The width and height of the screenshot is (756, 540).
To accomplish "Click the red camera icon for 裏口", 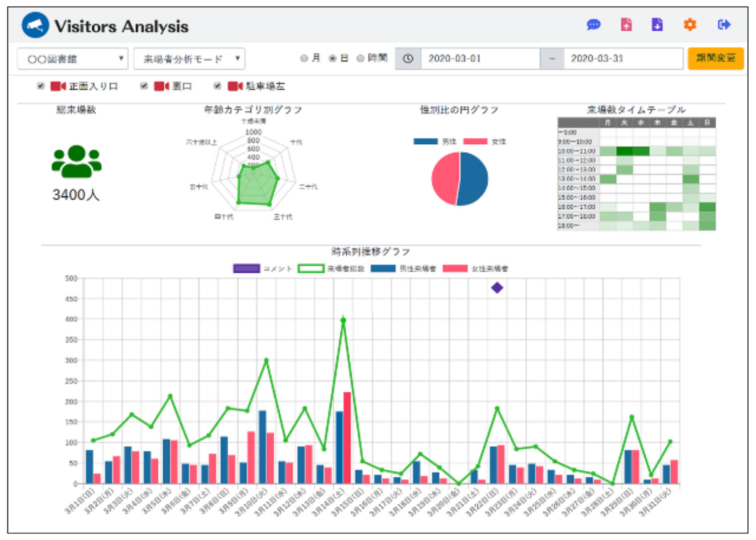I will pos(161,86).
